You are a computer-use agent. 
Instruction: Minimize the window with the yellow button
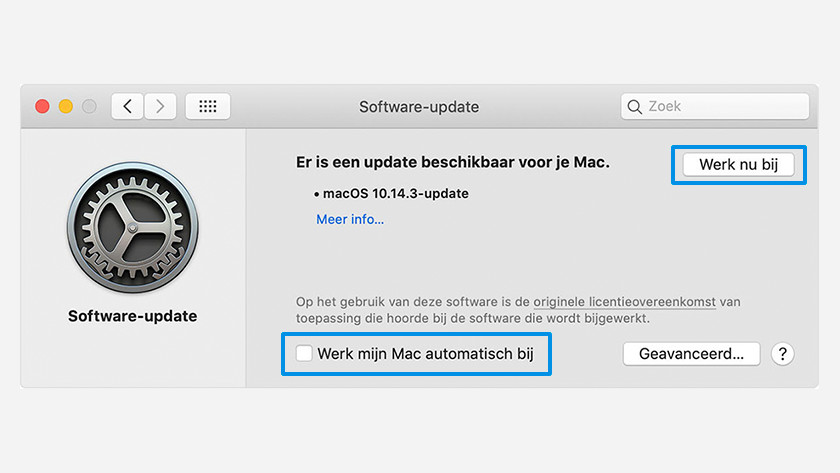pyautogui.click(x=66, y=106)
